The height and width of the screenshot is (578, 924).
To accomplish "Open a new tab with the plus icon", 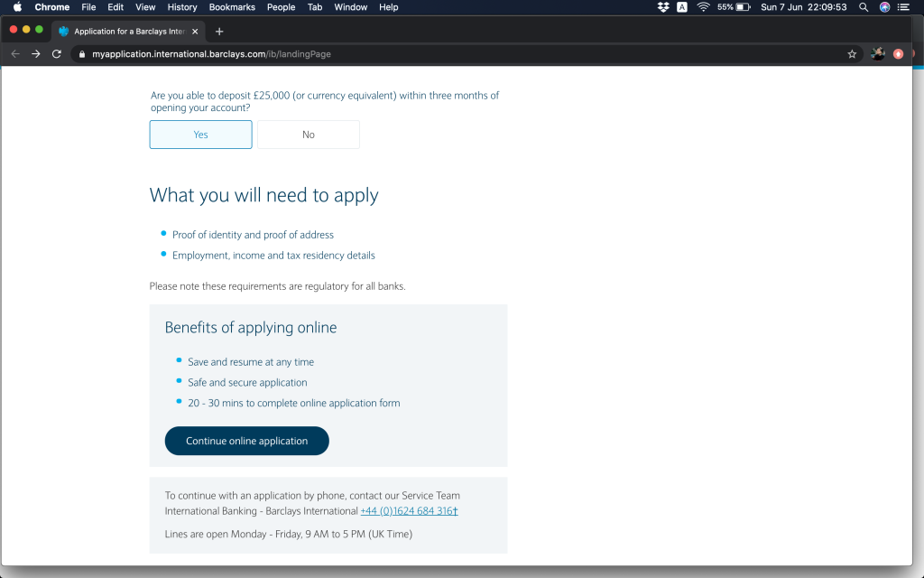I will pyautogui.click(x=219, y=31).
